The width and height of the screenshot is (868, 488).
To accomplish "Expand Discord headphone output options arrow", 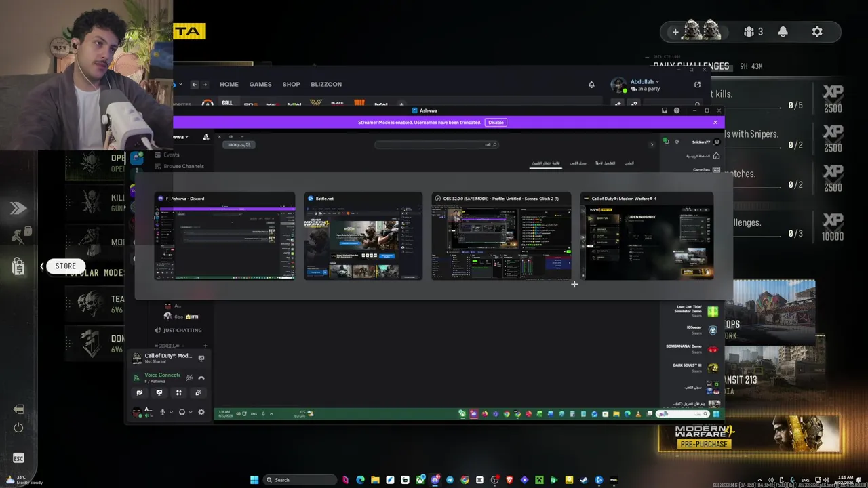I will click(x=190, y=412).
